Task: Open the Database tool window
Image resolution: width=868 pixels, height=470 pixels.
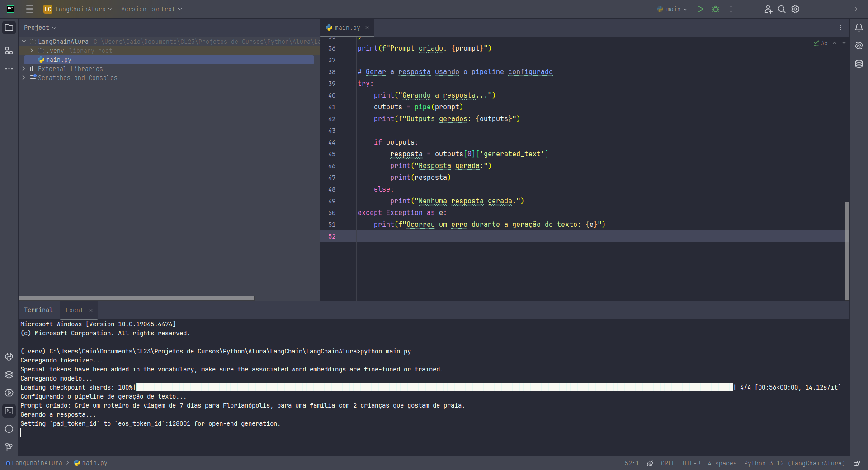Action: point(859,64)
